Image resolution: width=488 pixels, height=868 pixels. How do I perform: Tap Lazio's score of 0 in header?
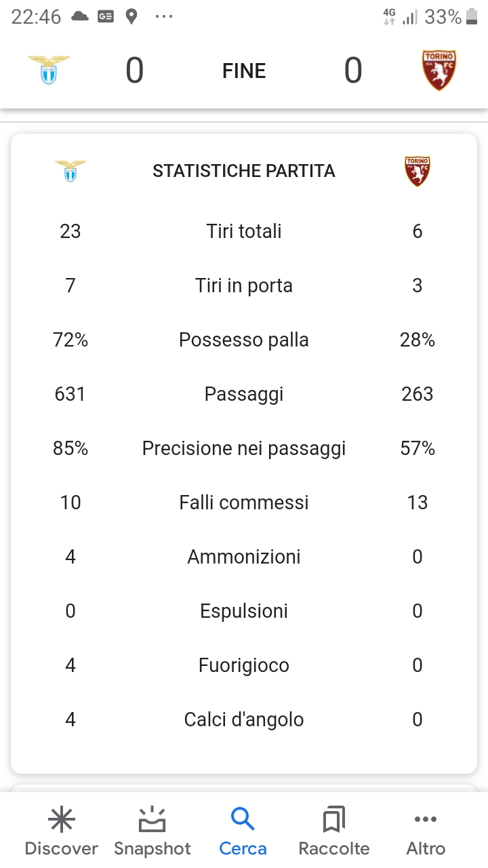tap(135, 71)
